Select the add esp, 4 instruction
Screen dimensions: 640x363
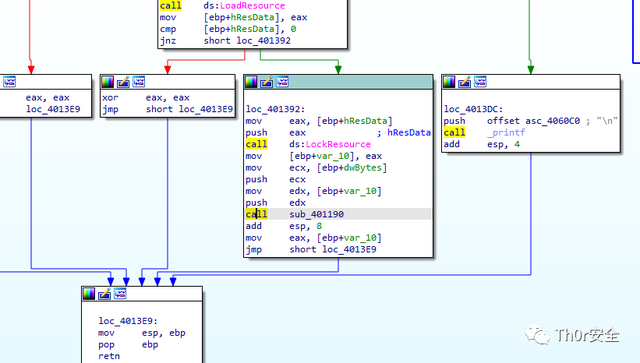tap(482, 144)
